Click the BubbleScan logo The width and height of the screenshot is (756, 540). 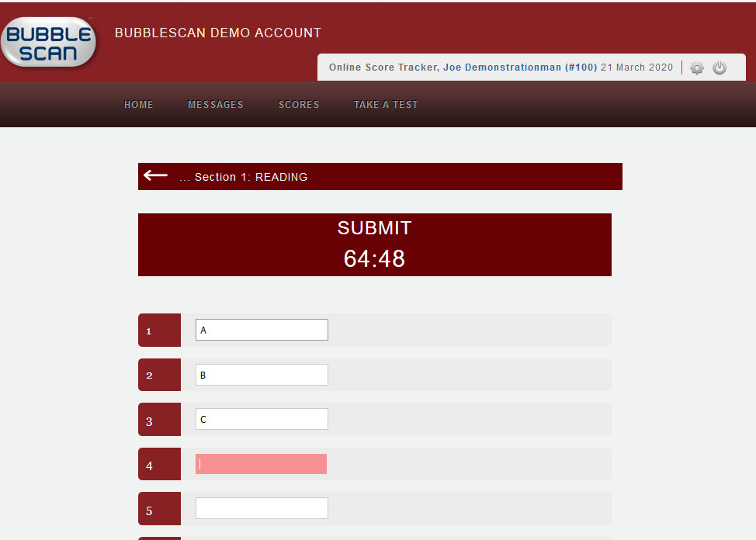(x=48, y=43)
